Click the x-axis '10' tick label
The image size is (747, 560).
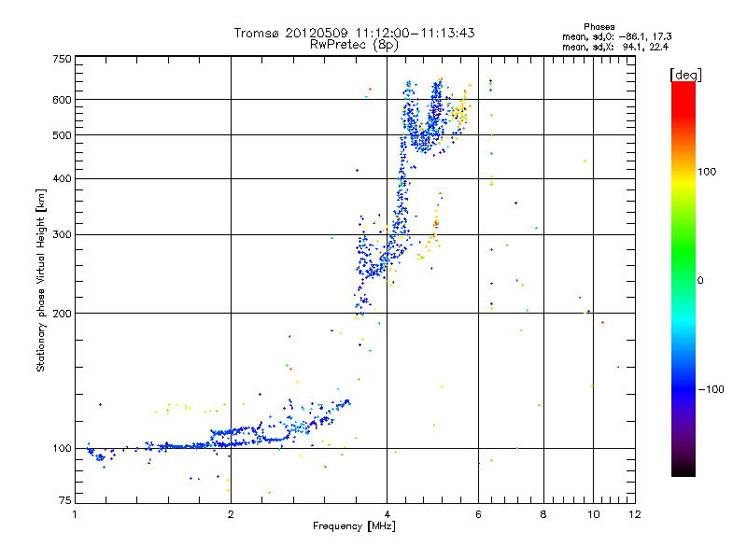[x=594, y=514]
